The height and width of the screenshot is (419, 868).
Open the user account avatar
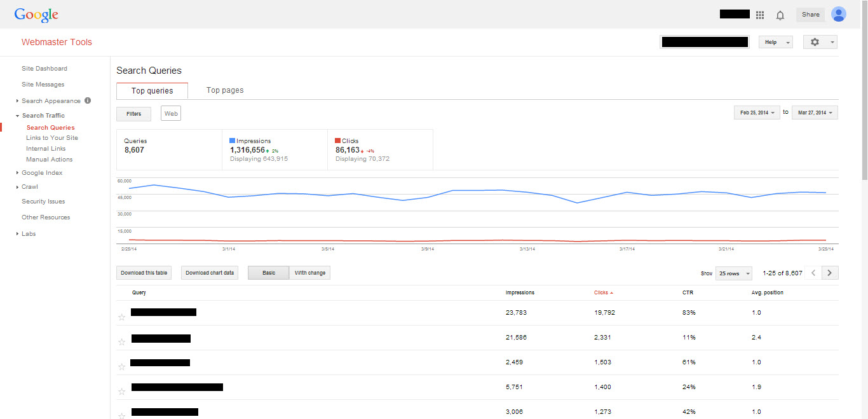click(839, 14)
